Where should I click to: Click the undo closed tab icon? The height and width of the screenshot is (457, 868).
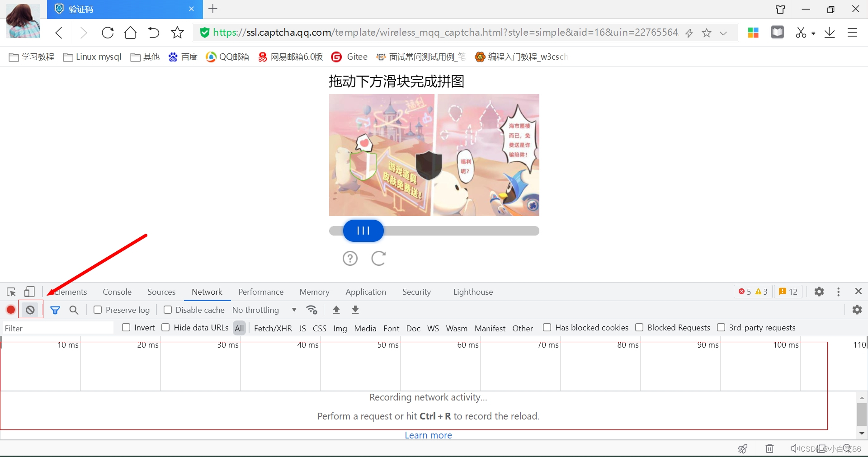pyautogui.click(x=154, y=33)
